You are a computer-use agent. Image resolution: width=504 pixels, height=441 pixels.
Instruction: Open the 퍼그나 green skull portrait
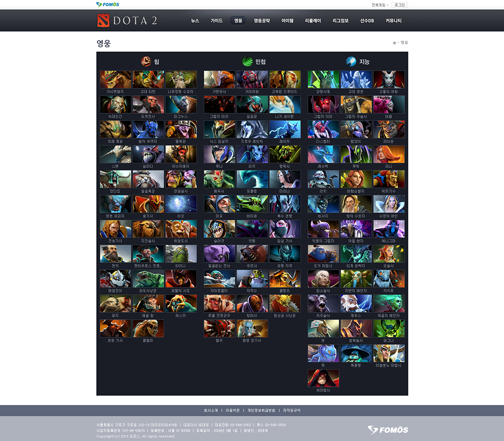click(x=389, y=328)
